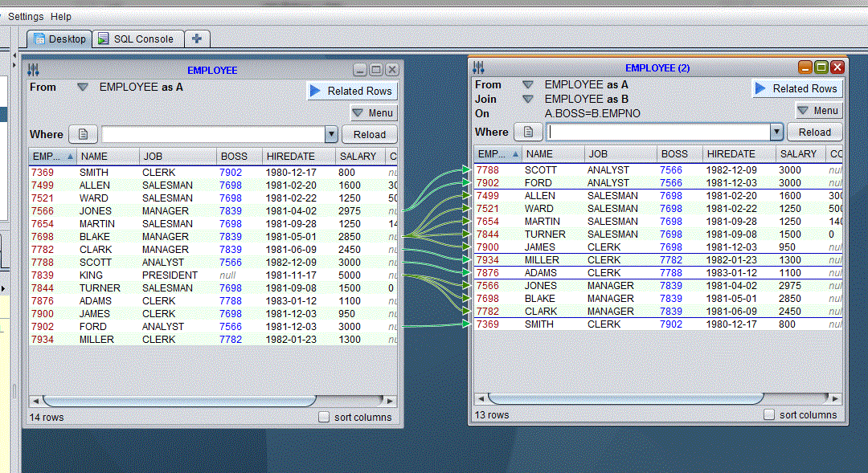Switch to the Desktop tab
868x473 pixels.
tap(59, 39)
